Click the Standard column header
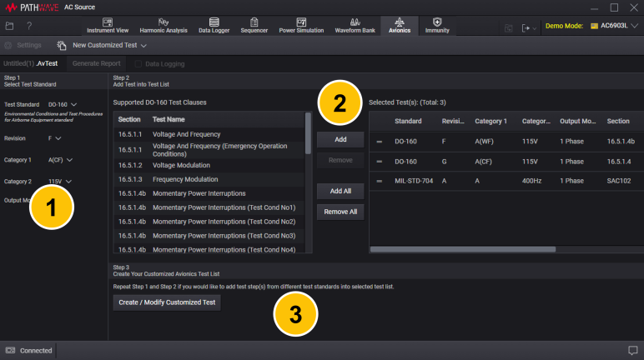Viewport: 644px width, 360px height. pos(408,121)
